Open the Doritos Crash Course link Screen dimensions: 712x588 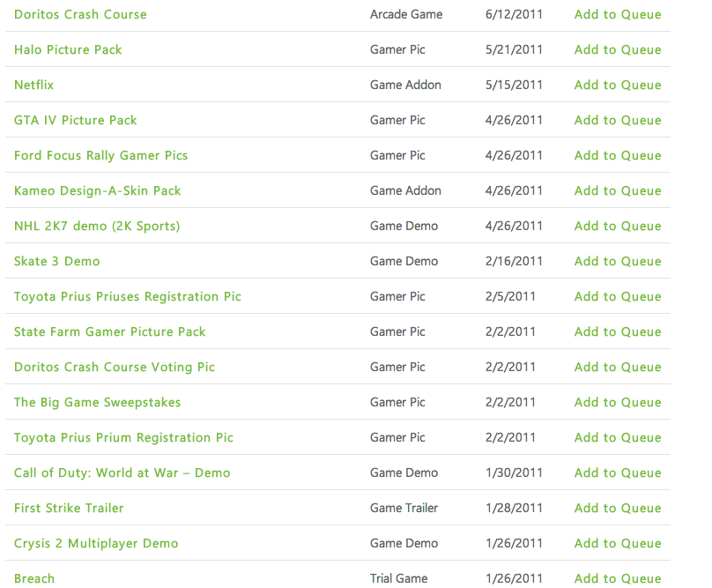80,14
